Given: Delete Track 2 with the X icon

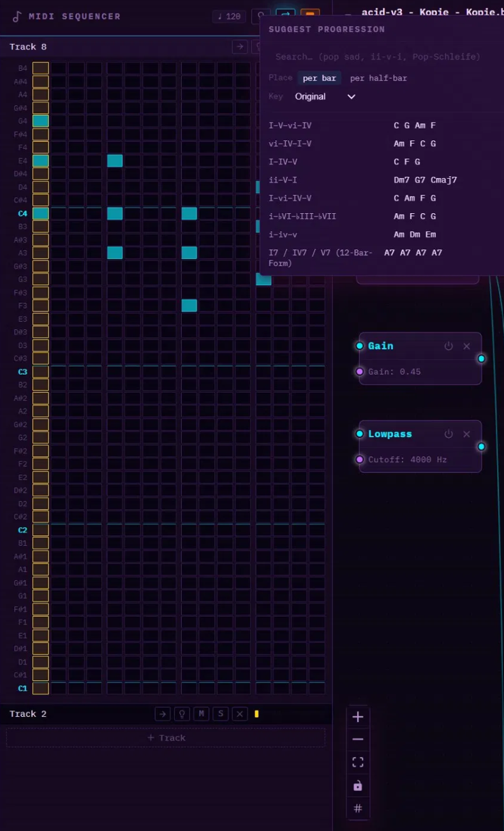Looking at the screenshot, I should pos(240,714).
